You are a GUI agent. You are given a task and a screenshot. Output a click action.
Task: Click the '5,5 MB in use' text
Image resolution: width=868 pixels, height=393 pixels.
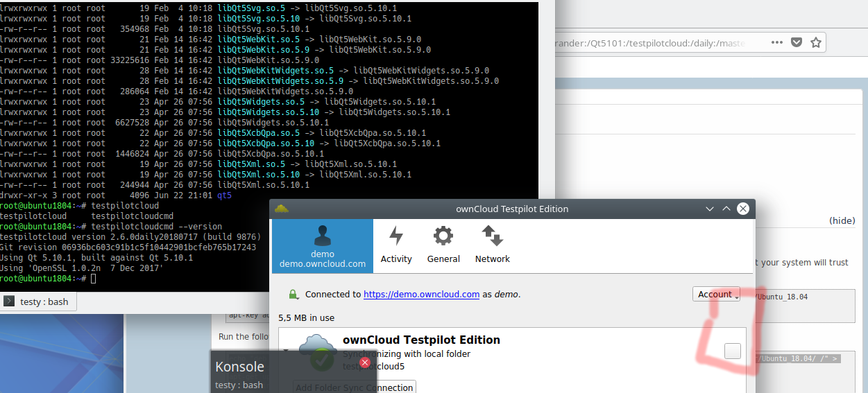pyautogui.click(x=307, y=318)
